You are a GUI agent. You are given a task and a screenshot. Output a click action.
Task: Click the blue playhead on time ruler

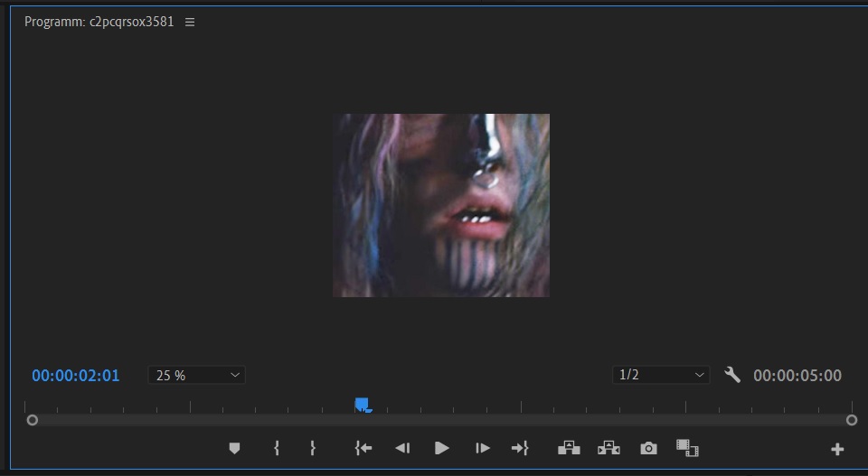tap(362, 405)
